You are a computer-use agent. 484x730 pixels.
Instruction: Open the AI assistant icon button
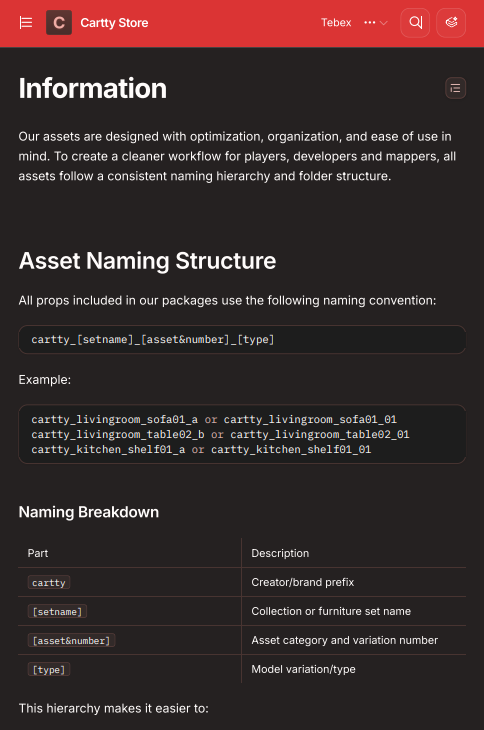point(451,23)
